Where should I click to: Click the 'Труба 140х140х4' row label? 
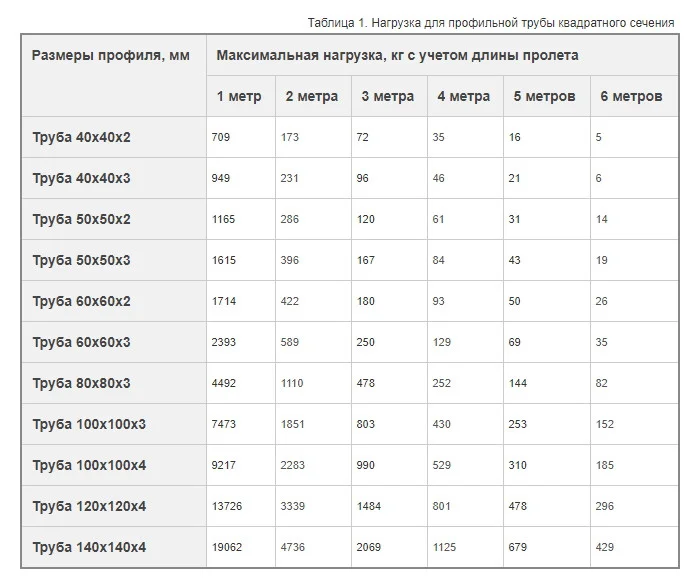[89, 547]
